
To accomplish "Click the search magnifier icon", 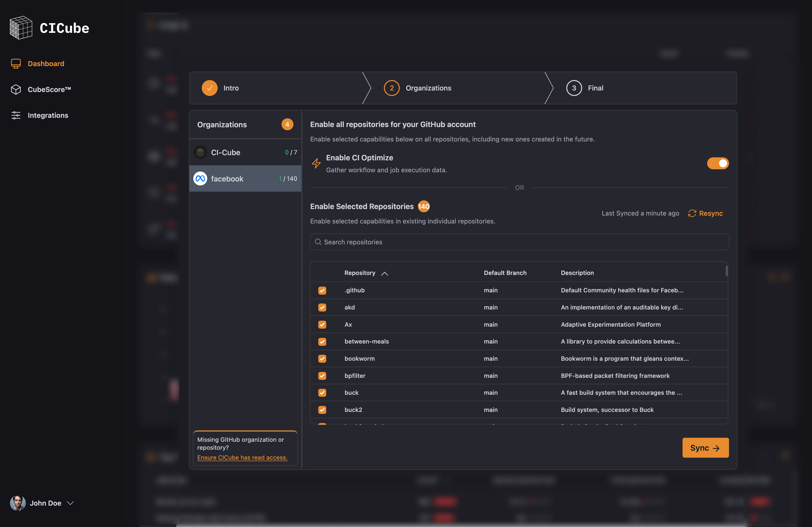I will tap(318, 242).
